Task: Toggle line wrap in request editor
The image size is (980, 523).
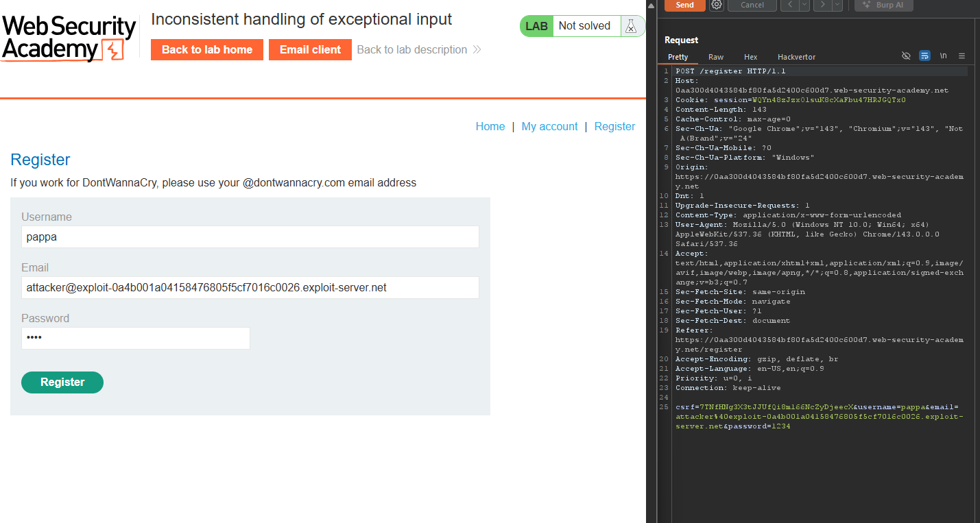Action: click(924, 56)
